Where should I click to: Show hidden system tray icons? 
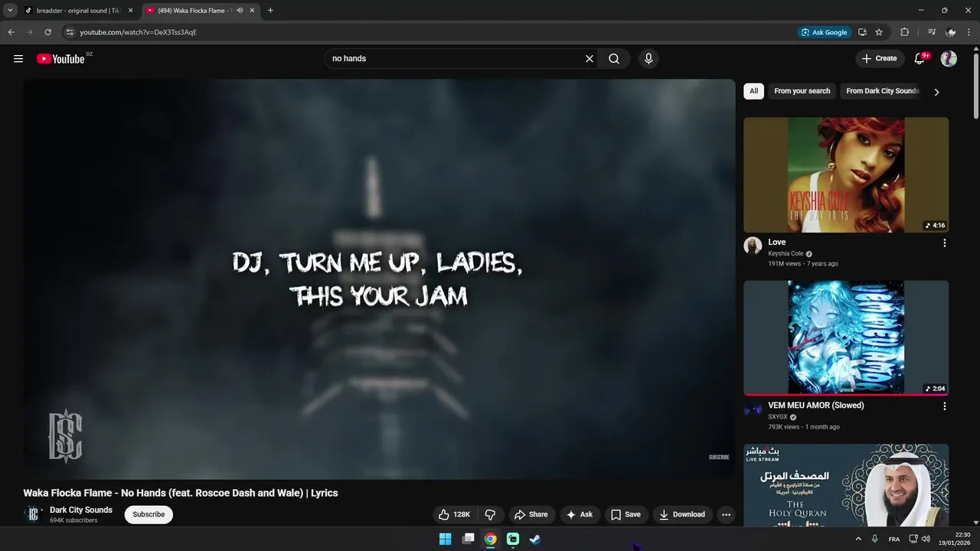coord(858,539)
